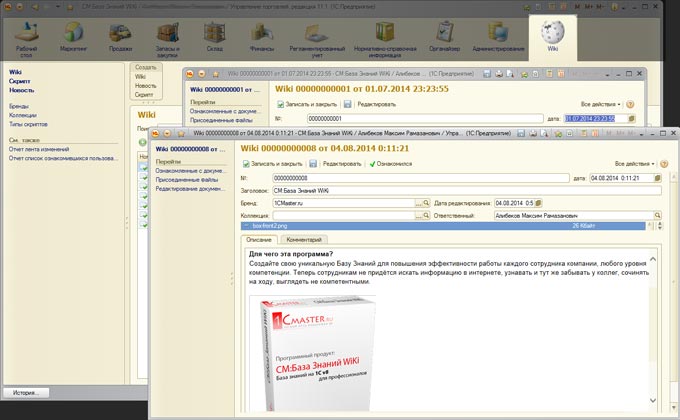Click description scroll-up chevron

(x=653, y=259)
